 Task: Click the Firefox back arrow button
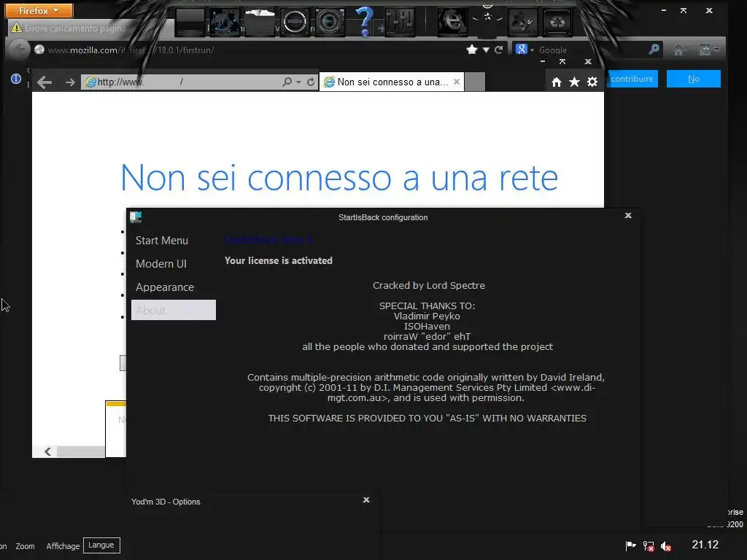[19, 50]
